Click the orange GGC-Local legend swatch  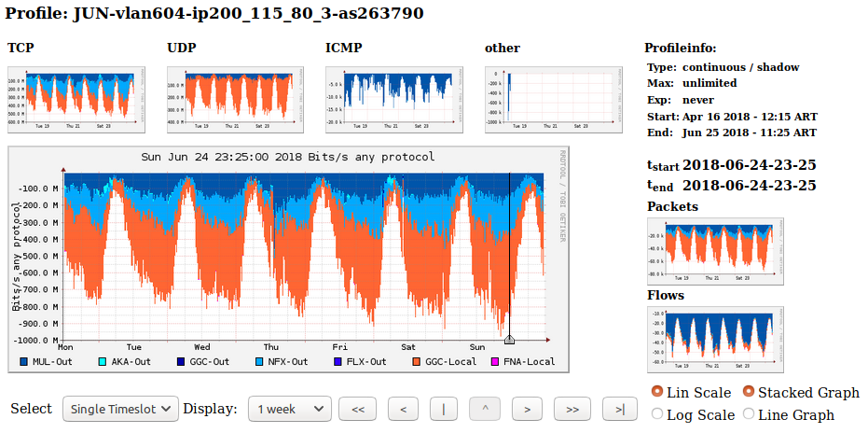coord(416,361)
